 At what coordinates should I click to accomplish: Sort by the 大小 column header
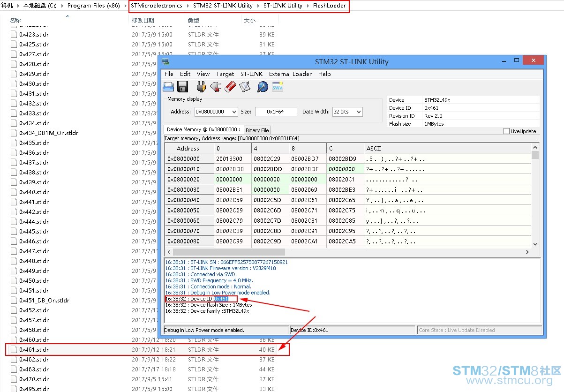250,21
